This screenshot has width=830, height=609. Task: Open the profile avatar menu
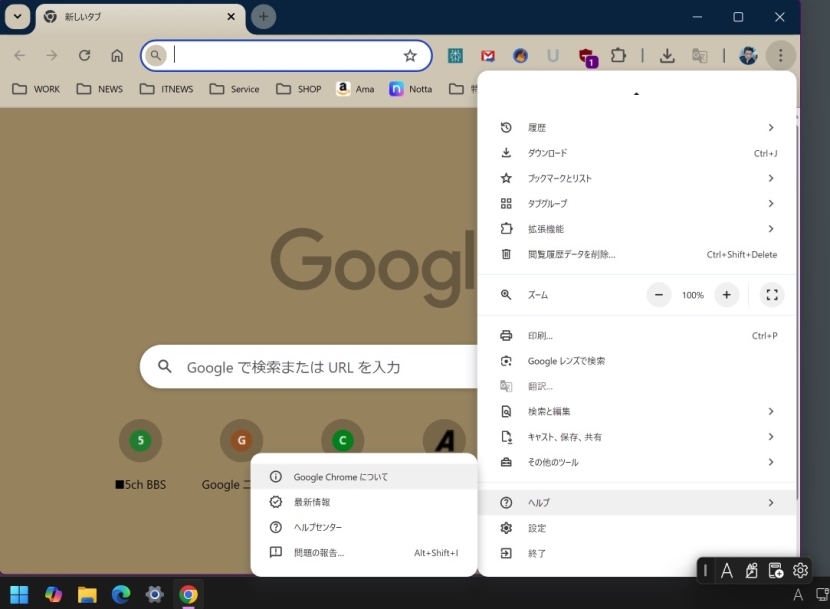pyautogui.click(x=748, y=56)
